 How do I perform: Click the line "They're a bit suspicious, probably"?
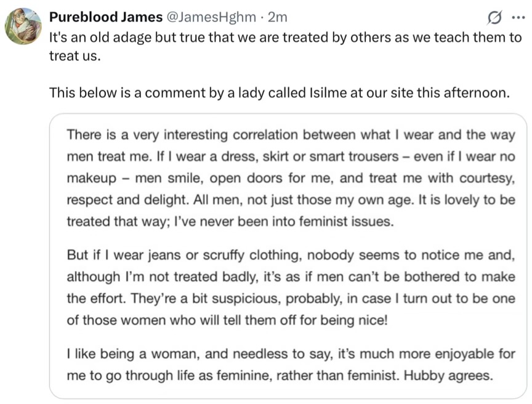pyautogui.click(x=291, y=299)
